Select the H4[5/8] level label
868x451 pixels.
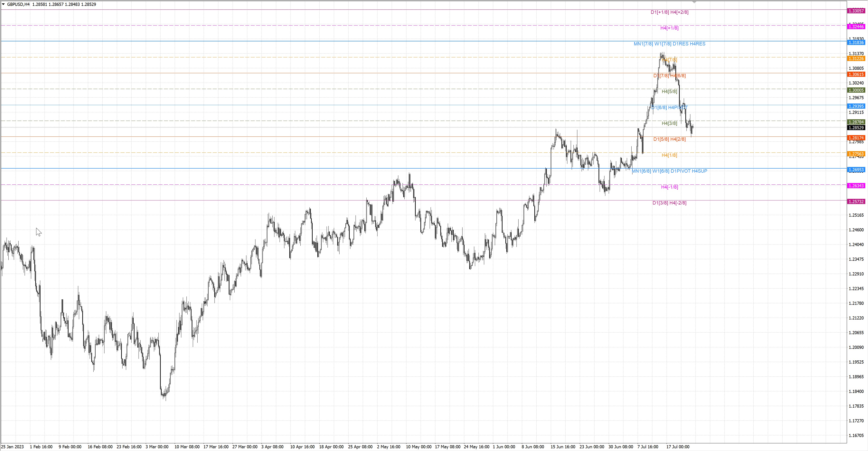click(x=669, y=91)
